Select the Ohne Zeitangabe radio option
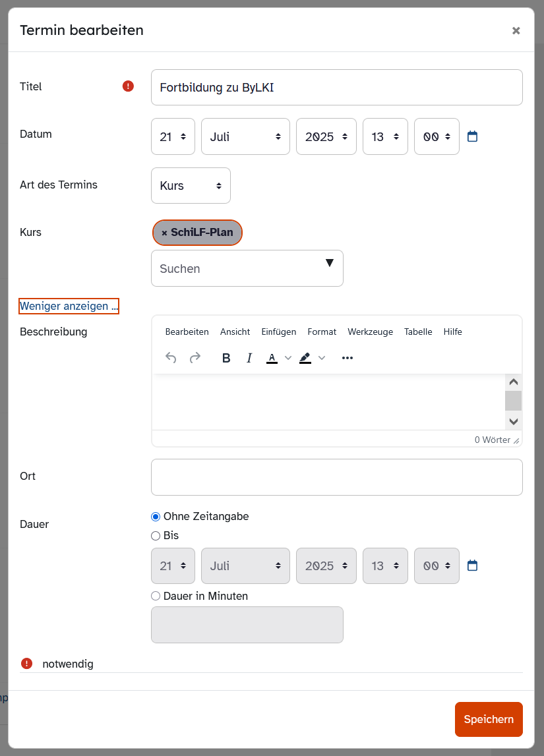This screenshot has height=756, width=544. click(x=156, y=517)
